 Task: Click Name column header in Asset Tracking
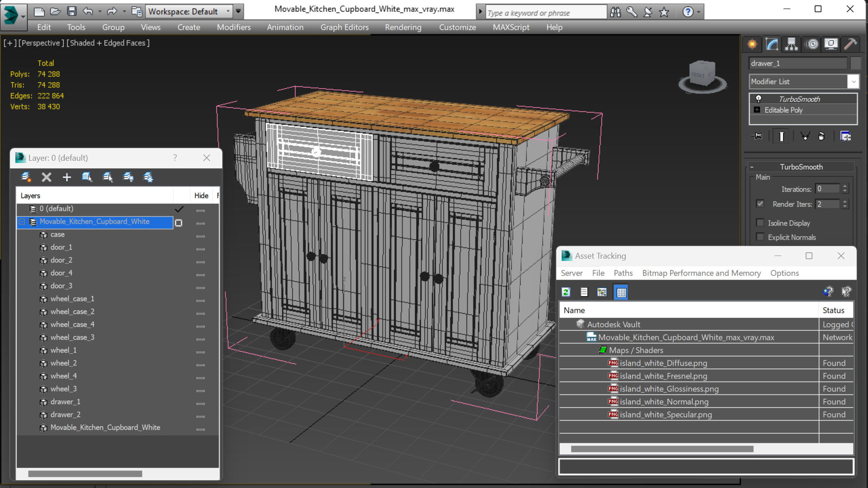689,310
